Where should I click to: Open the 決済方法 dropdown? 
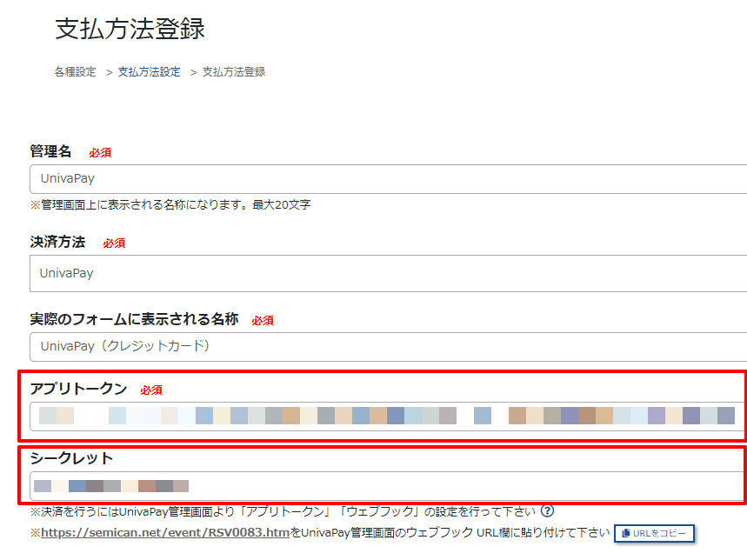pyautogui.click(x=388, y=273)
